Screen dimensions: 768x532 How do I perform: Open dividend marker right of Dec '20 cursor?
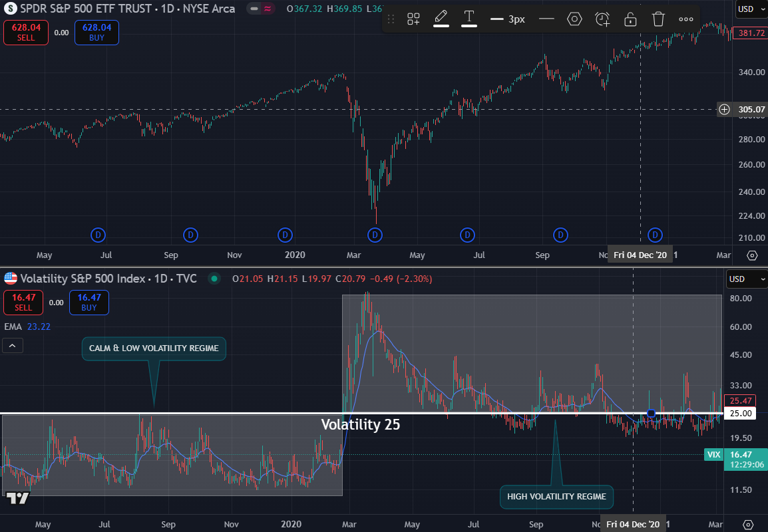pyautogui.click(x=655, y=235)
